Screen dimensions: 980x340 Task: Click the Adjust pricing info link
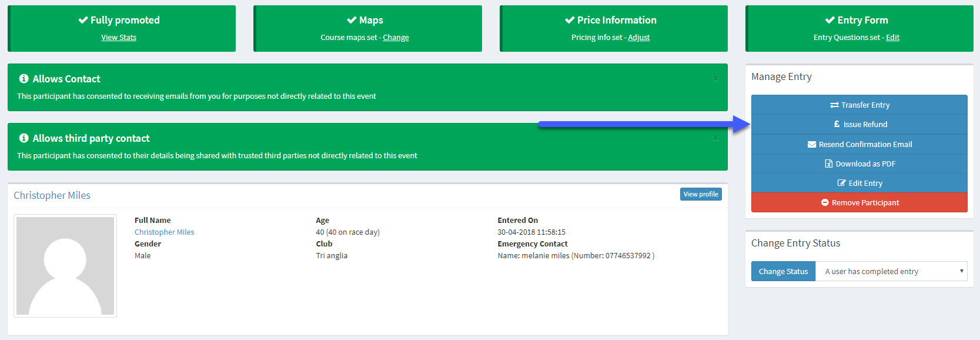click(x=638, y=38)
